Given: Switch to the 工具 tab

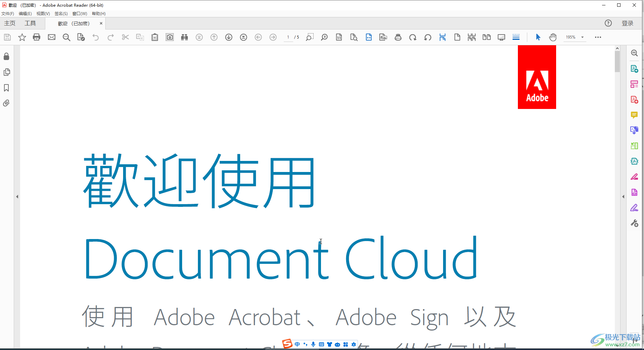Looking at the screenshot, I should tap(30, 23).
